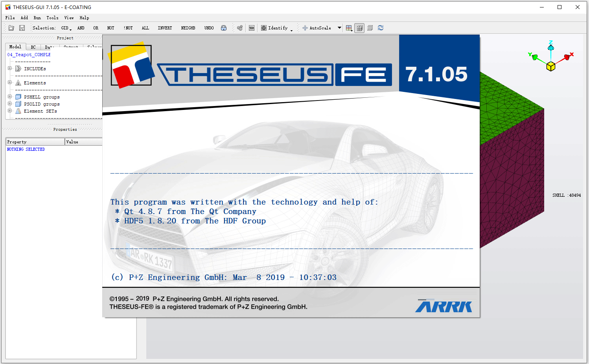Expand the Element SETs node
The width and height of the screenshot is (589, 364).
(9, 111)
